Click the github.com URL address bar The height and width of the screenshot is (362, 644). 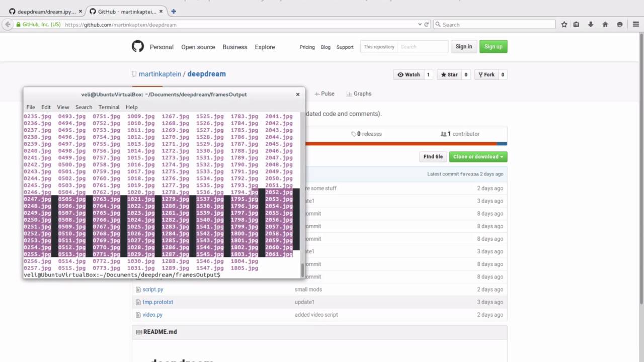240,24
